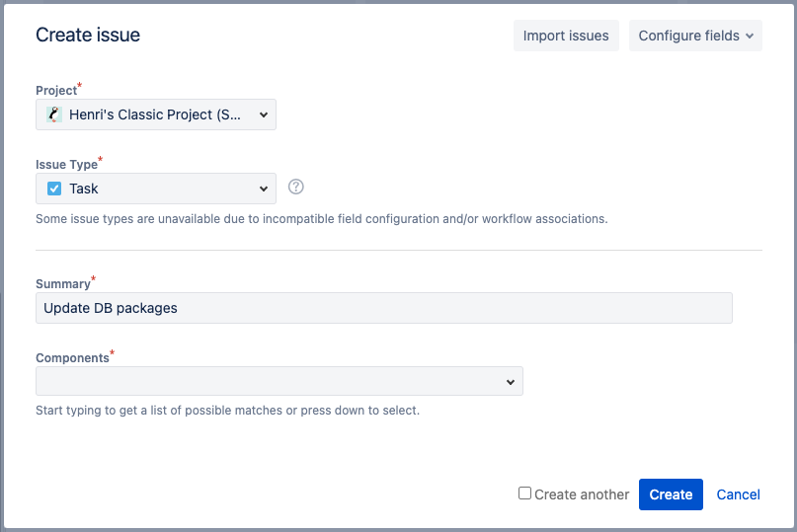Click the down arrow in Components field

tap(511, 382)
